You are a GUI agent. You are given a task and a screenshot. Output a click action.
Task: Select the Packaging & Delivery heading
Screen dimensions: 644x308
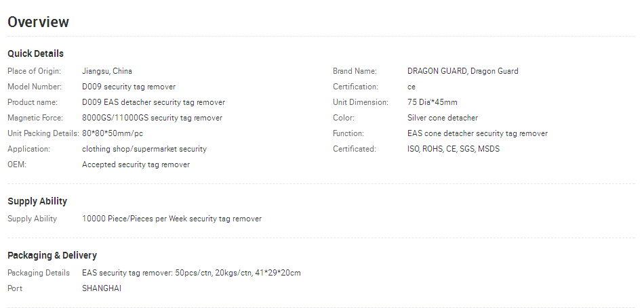(52, 255)
